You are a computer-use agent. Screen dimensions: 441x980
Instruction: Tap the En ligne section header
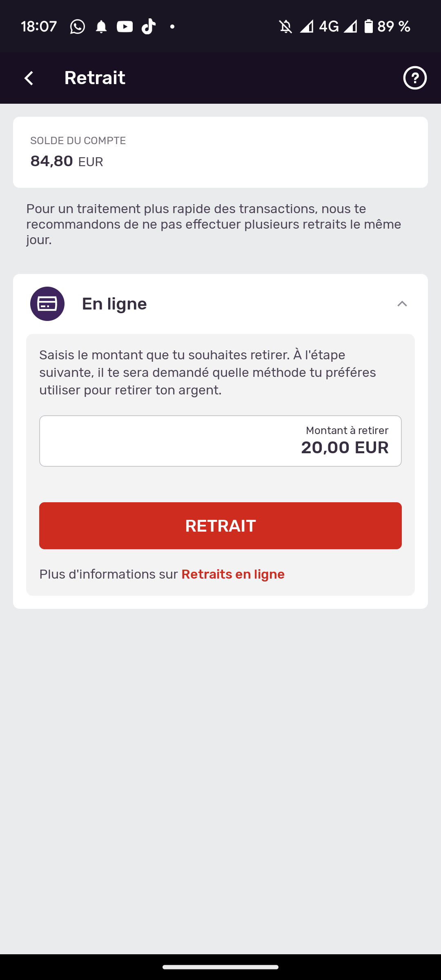(220, 304)
